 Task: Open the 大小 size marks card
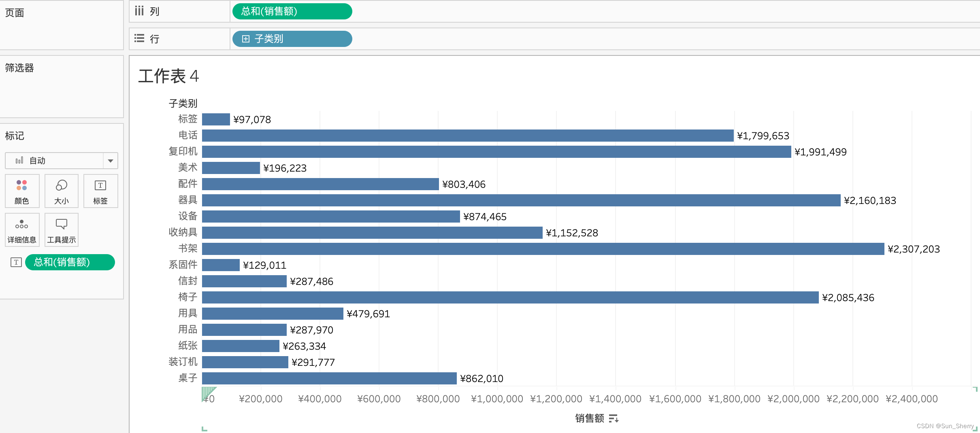[61, 191]
